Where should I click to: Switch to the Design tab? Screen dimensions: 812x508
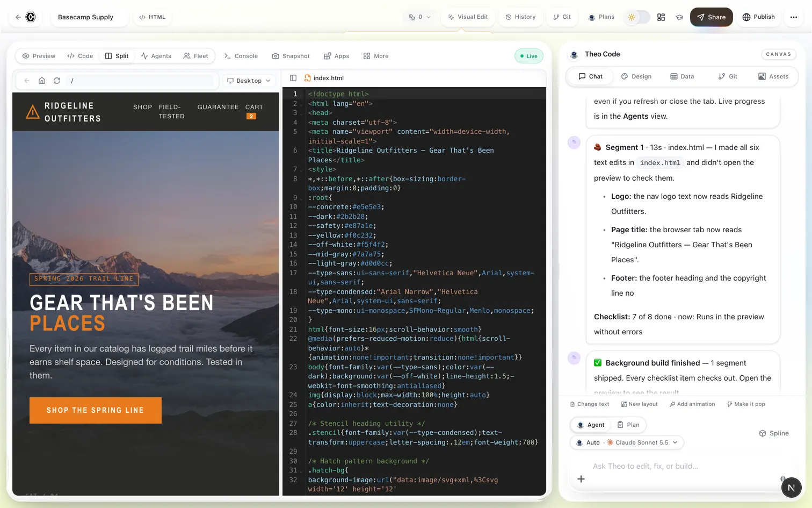tap(636, 76)
